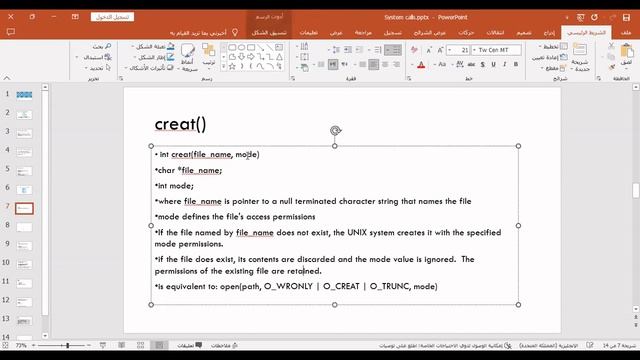
Task: Toggle text Shadow S
Action: point(482,64)
